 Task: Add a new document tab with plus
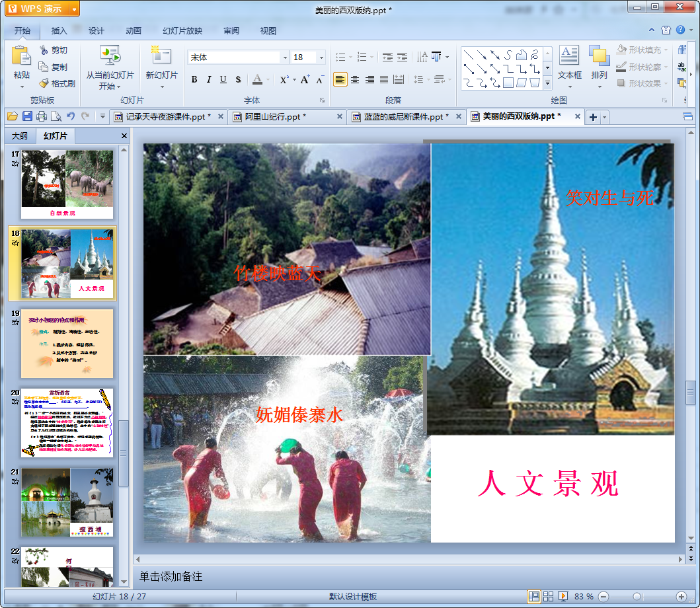593,118
